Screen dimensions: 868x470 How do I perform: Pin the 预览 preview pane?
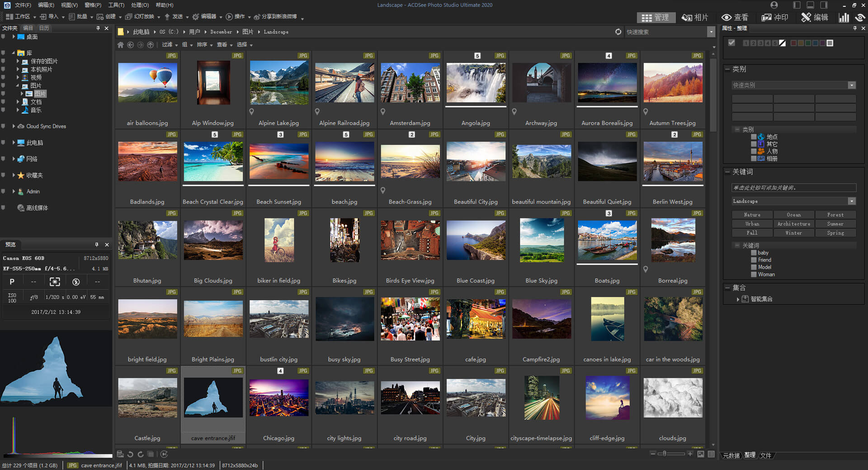point(97,244)
